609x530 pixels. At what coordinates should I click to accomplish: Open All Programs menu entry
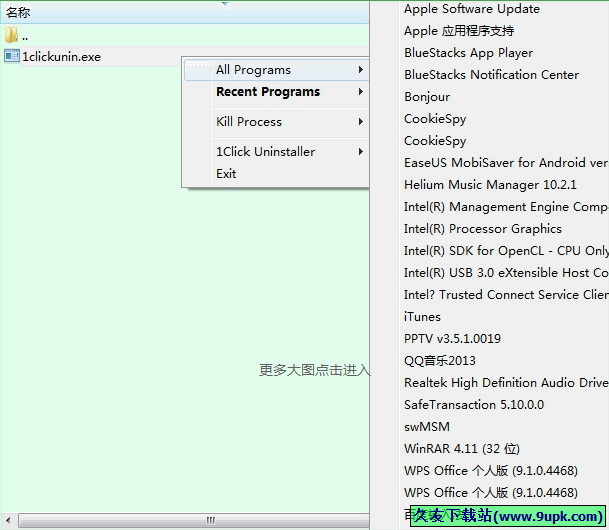[276, 70]
